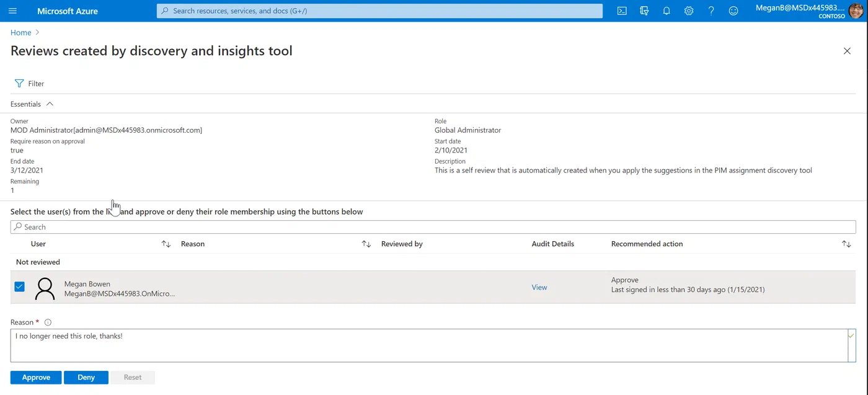
Task: Click the Reviewed by column header
Action: point(402,244)
